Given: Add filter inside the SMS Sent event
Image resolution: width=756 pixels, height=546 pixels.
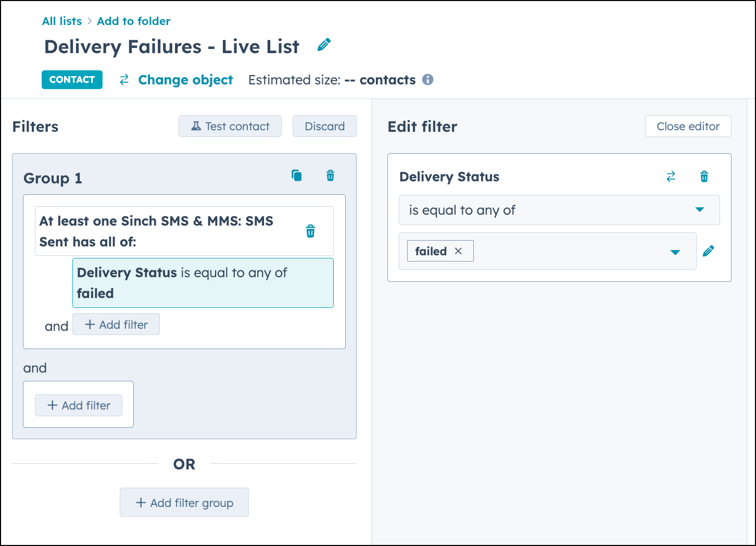Looking at the screenshot, I should click(x=116, y=324).
